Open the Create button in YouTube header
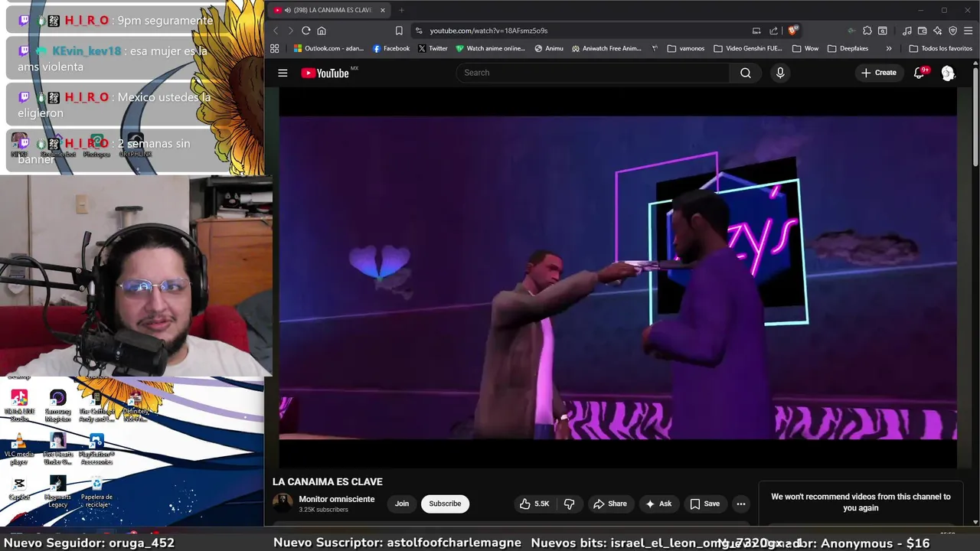This screenshot has height=551, width=980. tap(878, 73)
